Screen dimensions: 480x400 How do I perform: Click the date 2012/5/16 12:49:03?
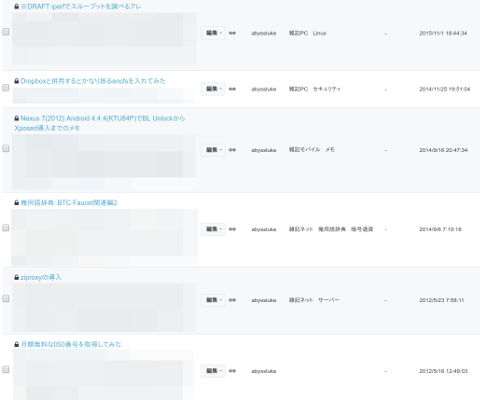click(x=443, y=371)
